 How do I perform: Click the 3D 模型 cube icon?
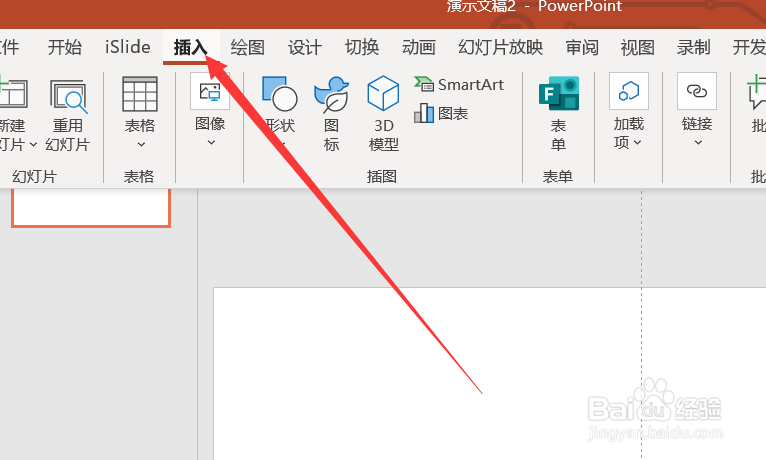coord(383,93)
